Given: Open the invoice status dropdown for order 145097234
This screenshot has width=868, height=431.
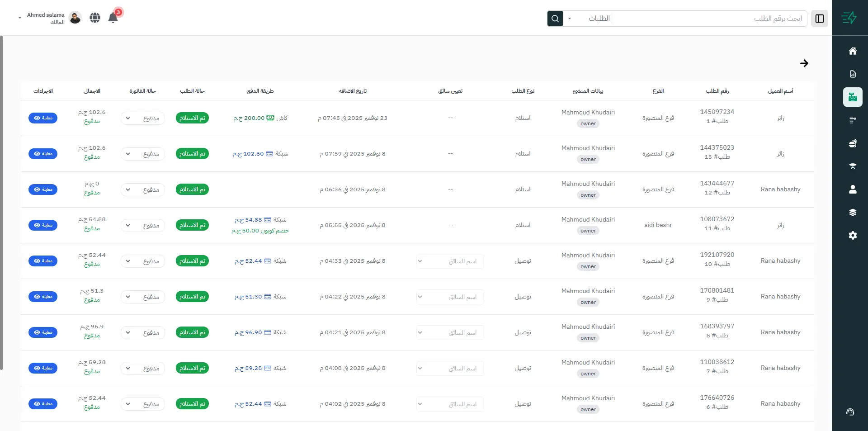Looking at the screenshot, I should (142, 118).
